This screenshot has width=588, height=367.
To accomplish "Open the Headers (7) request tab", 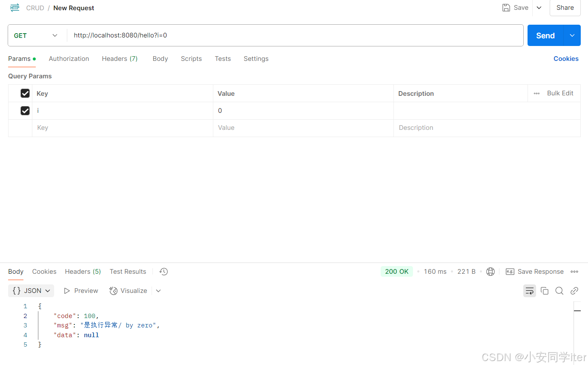I will coord(120,59).
